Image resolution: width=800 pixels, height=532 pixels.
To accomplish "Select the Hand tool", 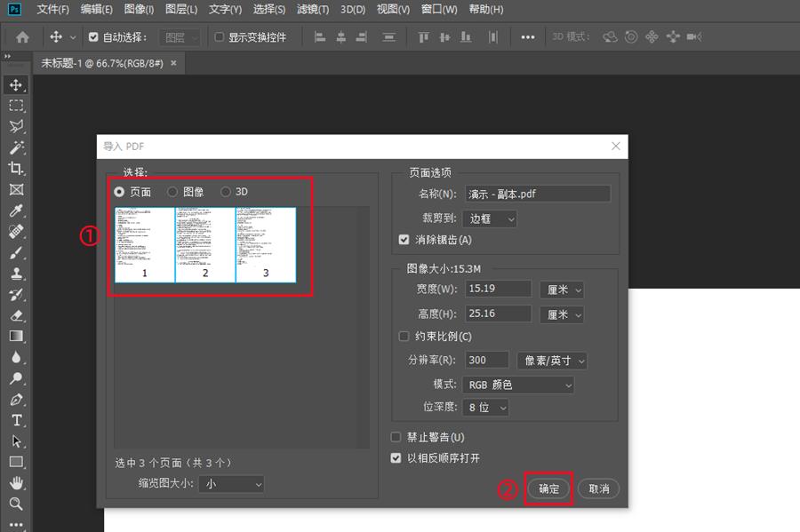I will click(x=16, y=483).
